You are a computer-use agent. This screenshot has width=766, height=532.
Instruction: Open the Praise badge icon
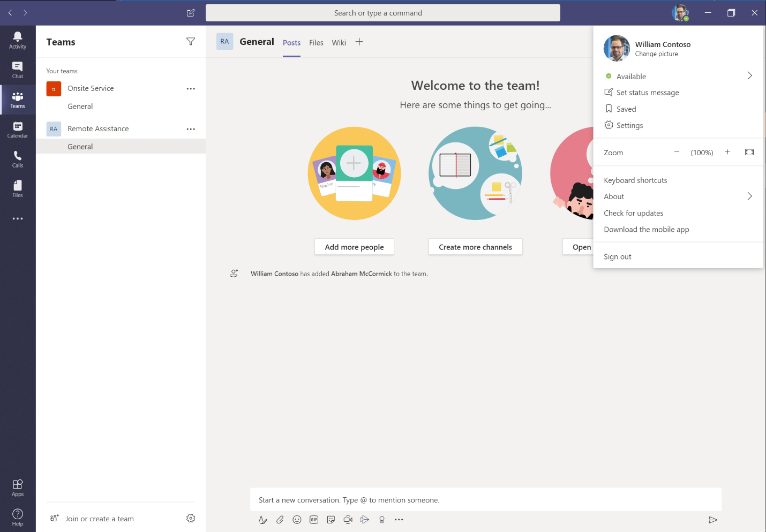(x=382, y=520)
